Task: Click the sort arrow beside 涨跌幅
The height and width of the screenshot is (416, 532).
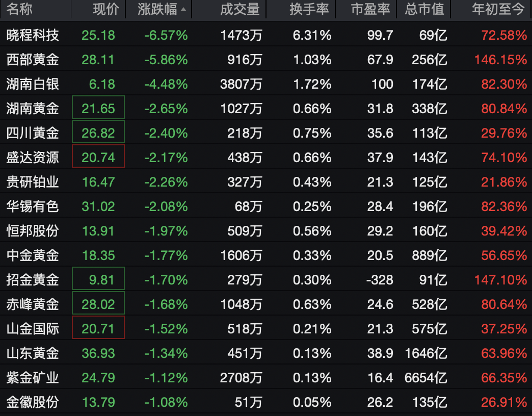Action: click(x=183, y=10)
